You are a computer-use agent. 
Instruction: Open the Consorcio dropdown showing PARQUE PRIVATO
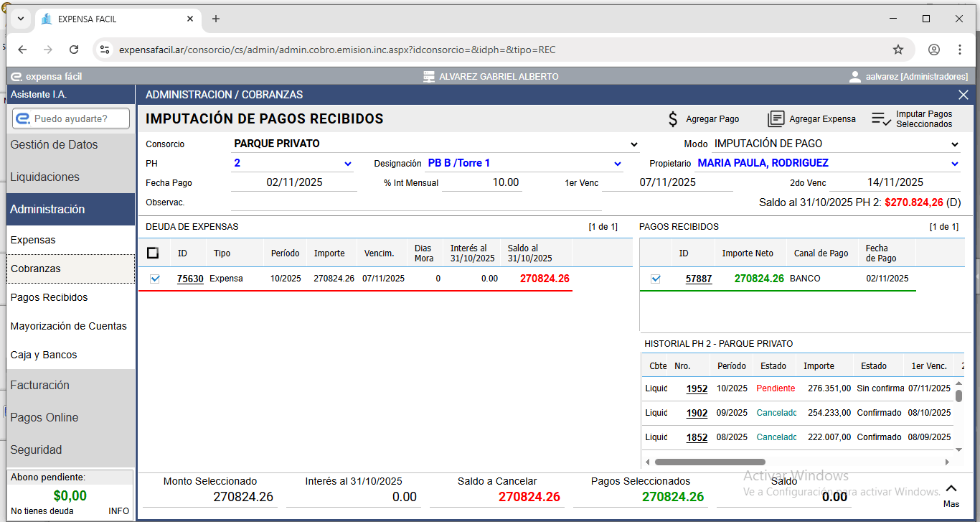tap(634, 144)
